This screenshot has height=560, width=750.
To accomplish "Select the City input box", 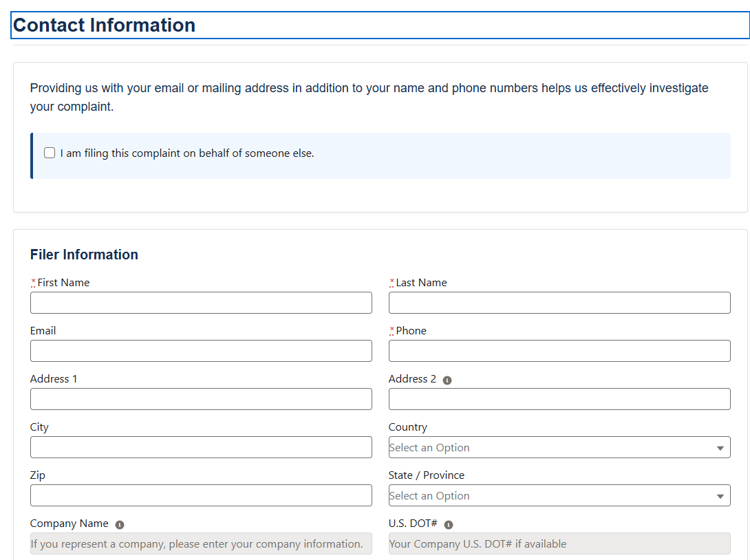I will [x=201, y=447].
